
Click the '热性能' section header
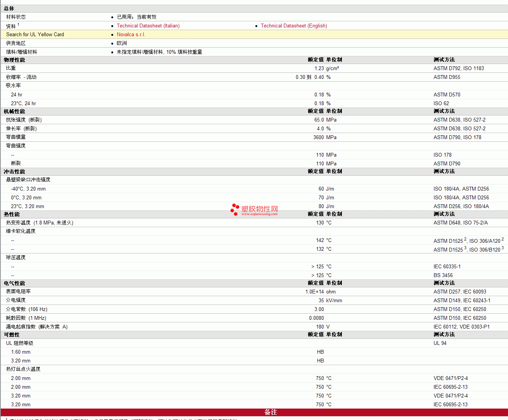coord(12,215)
